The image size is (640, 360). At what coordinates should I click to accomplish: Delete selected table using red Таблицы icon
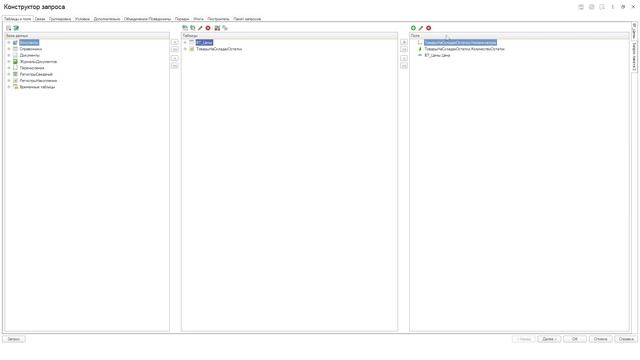pos(208,28)
